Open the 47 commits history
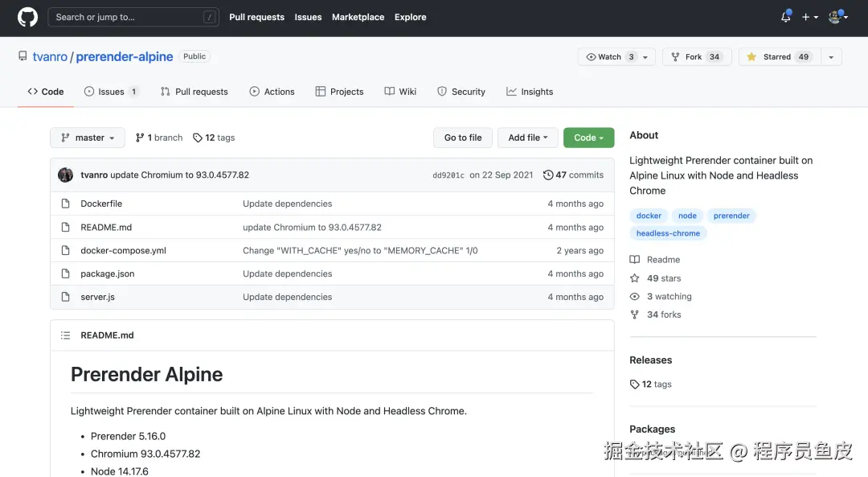Viewport: 868px width, 477px height. [573, 175]
